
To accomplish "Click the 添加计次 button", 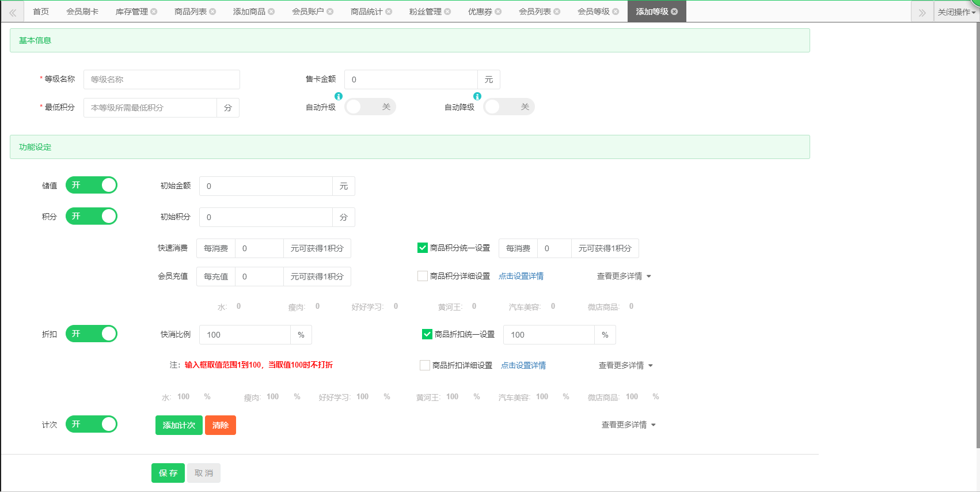I will click(x=179, y=425).
